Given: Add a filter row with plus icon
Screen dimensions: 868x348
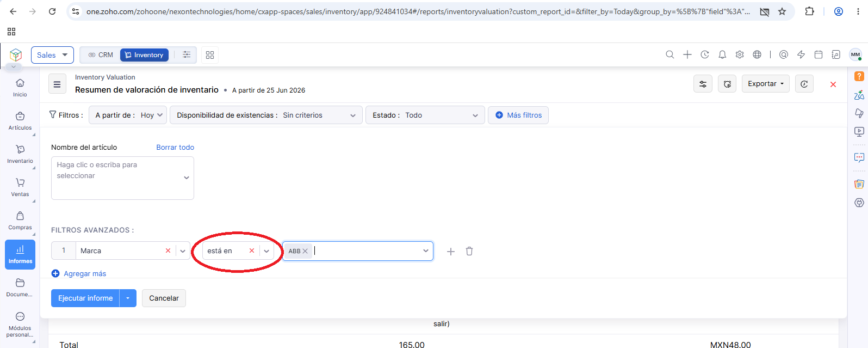Looking at the screenshot, I should 451,252.
